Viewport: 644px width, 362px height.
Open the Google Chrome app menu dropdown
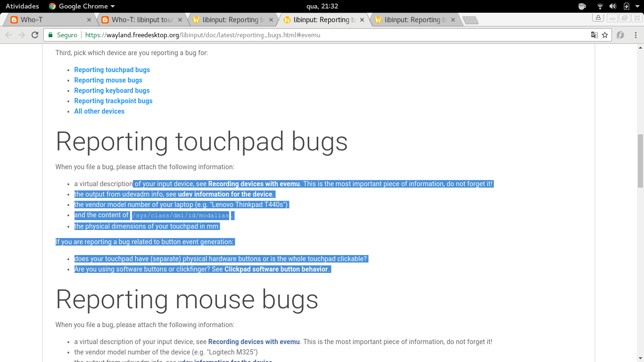click(x=82, y=6)
